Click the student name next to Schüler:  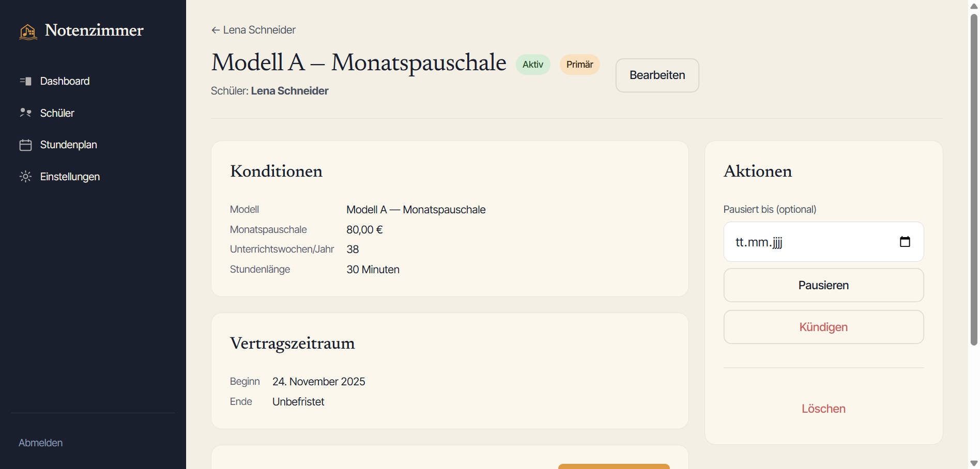[x=289, y=91]
